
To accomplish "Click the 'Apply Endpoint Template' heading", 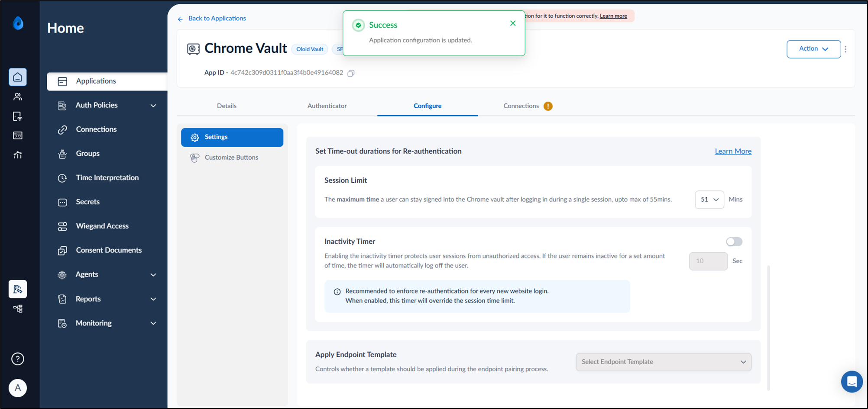I will pyautogui.click(x=356, y=354).
